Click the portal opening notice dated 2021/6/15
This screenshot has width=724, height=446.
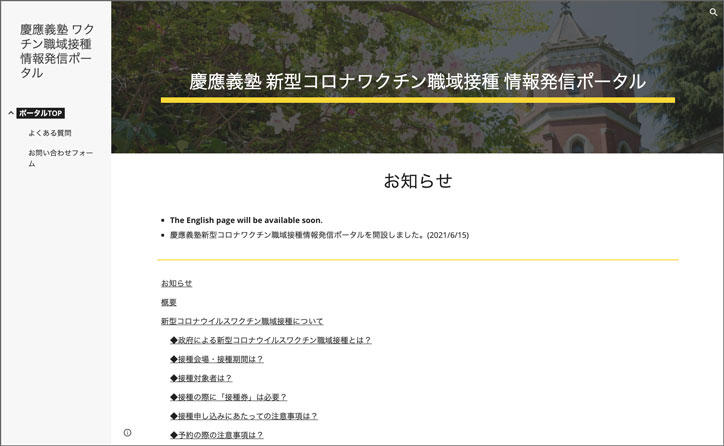[x=318, y=235]
